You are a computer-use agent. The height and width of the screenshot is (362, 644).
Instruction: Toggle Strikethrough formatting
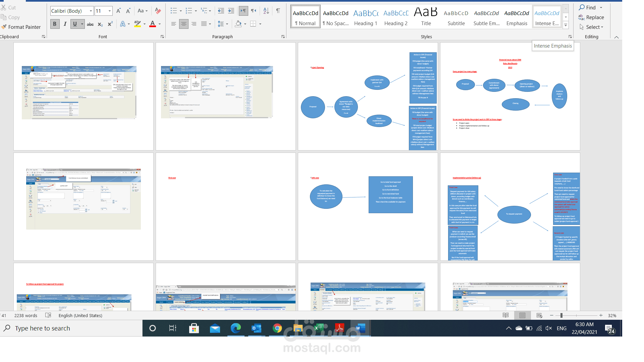pyautogui.click(x=90, y=24)
